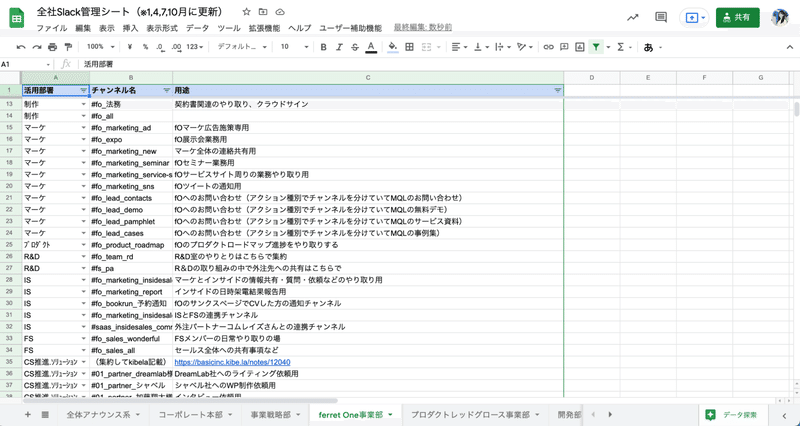Undo the last action
The width and height of the screenshot is (800, 426).
coord(21,47)
